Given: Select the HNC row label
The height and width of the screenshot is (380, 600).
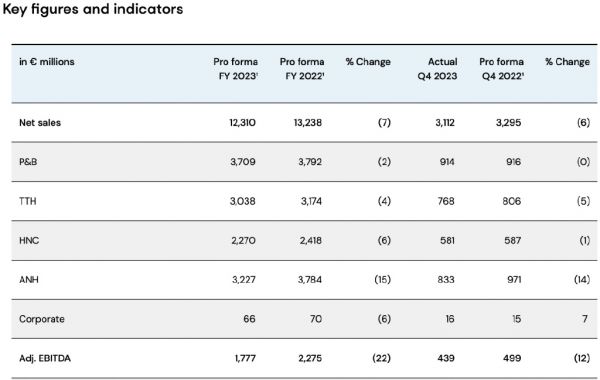Looking at the screenshot, I should pos(29,241).
